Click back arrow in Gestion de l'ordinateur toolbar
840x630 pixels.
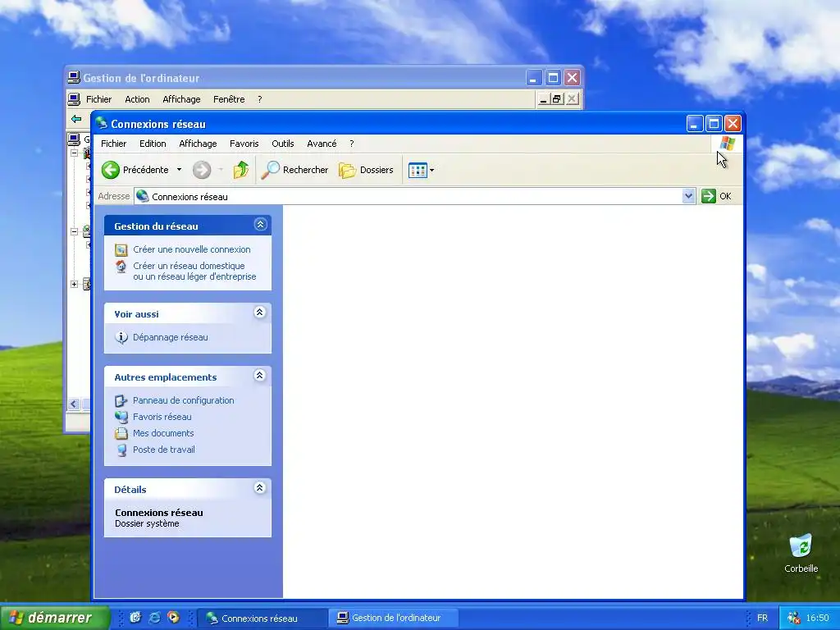tap(76, 119)
